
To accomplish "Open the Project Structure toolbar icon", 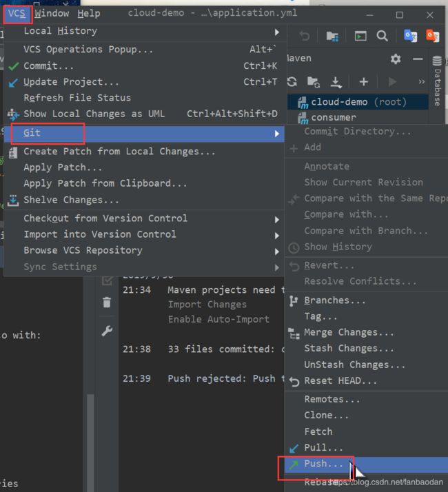I will (332, 37).
